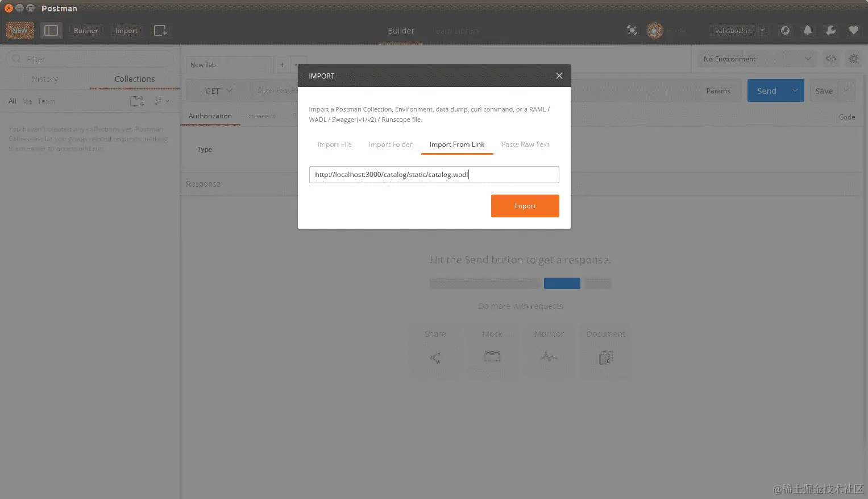The width and height of the screenshot is (868, 499).
Task: Expand the Send button dropdown arrow
Action: [x=795, y=91]
